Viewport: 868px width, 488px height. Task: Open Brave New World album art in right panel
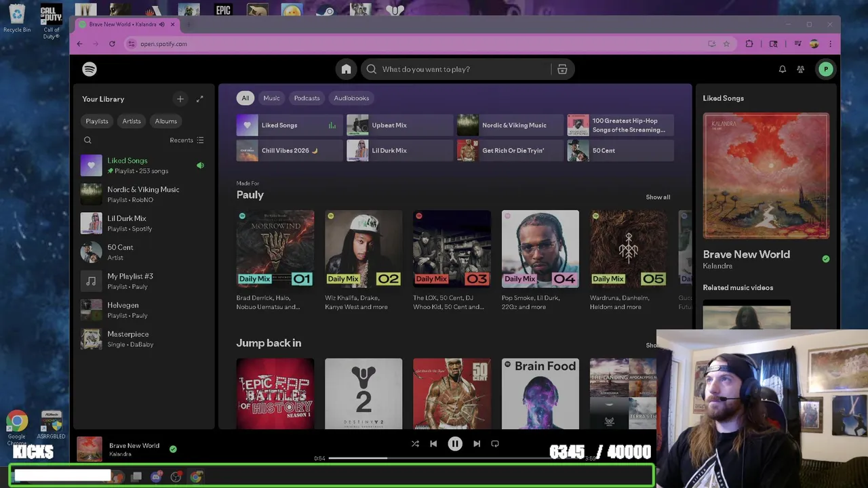pos(766,176)
